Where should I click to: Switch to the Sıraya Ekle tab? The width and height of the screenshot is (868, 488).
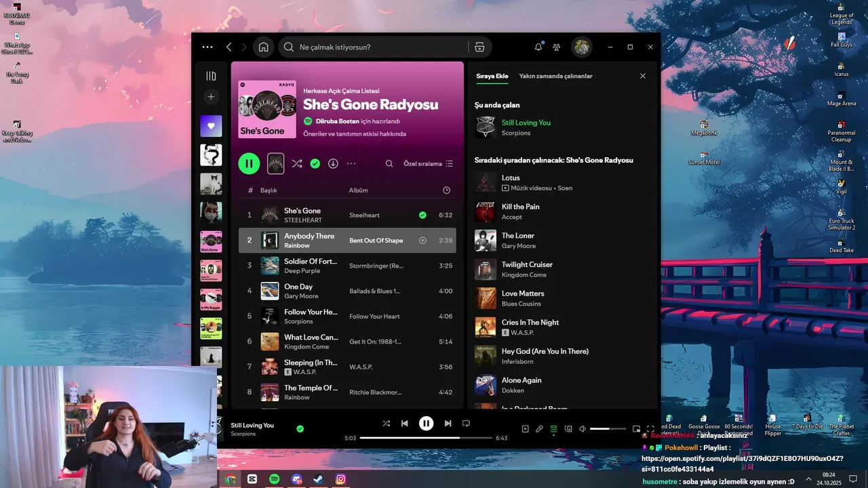pyautogui.click(x=492, y=76)
